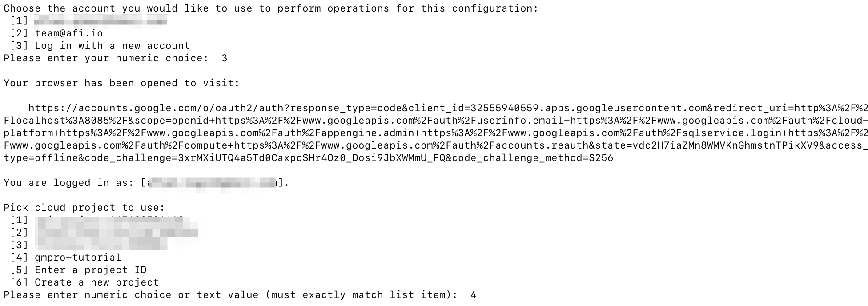Select the gmpro-tutorial project entry
Viewport: 868px width, 306px height.
[x=78, y=258]
